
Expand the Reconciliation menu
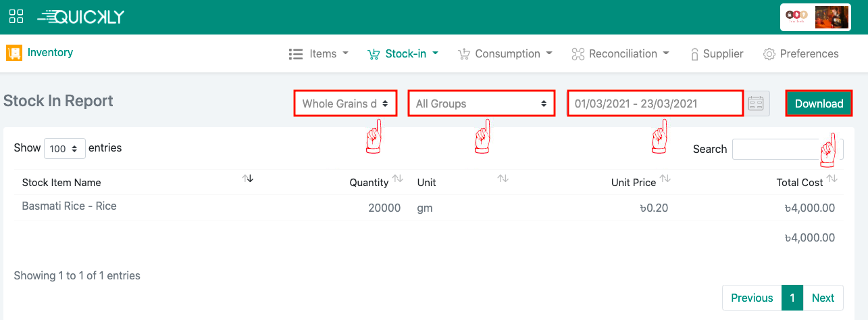pos(620,53)
